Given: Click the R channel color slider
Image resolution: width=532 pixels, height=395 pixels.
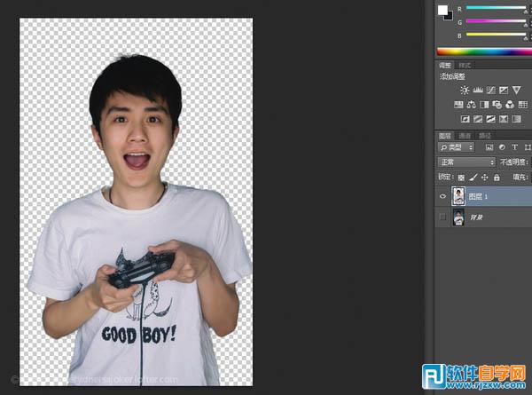Looking at the screenshot, I should coord(496,7).
